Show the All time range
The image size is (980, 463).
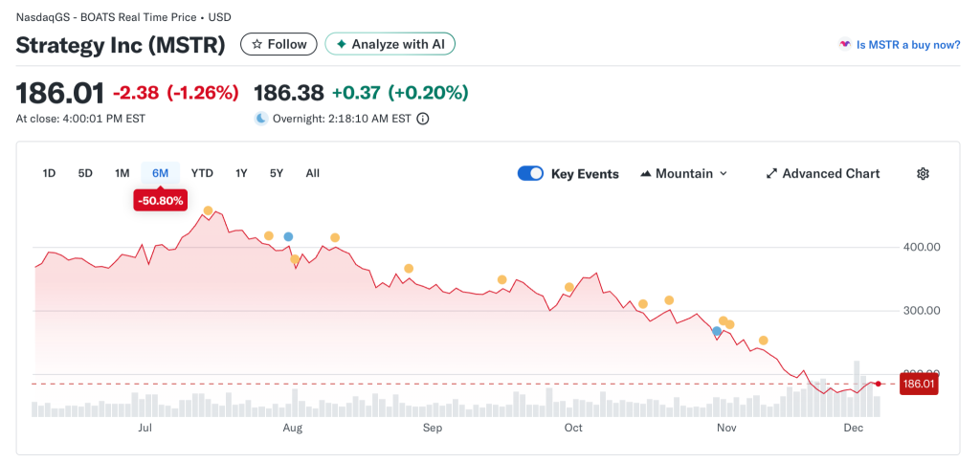click(312, 173)
